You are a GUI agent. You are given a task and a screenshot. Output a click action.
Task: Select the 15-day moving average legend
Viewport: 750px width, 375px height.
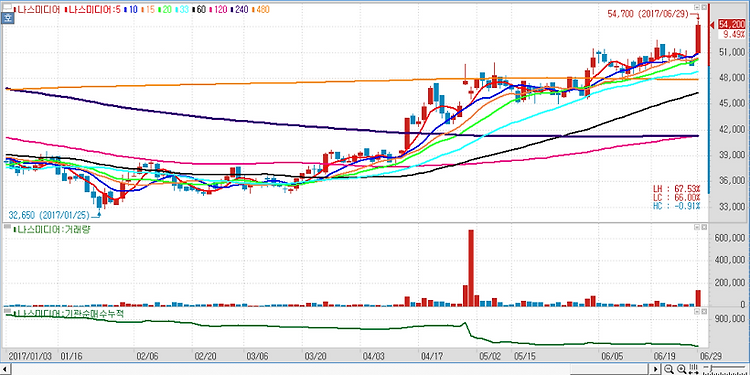[148, 9]
